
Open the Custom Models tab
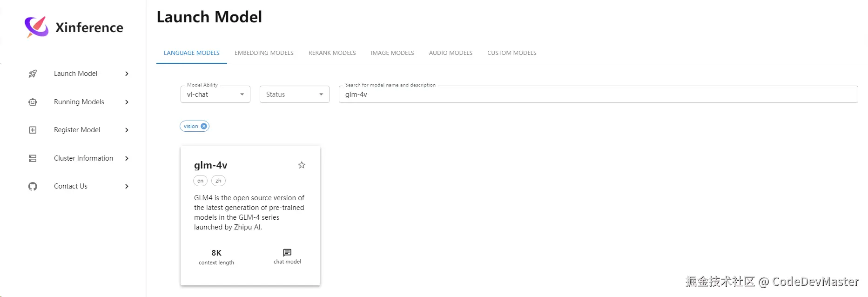coord(511,53)
